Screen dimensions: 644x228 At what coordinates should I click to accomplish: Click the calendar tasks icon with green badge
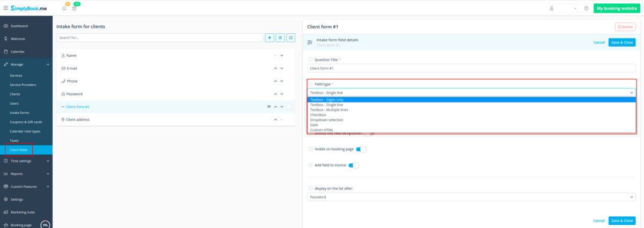[74, 9]
